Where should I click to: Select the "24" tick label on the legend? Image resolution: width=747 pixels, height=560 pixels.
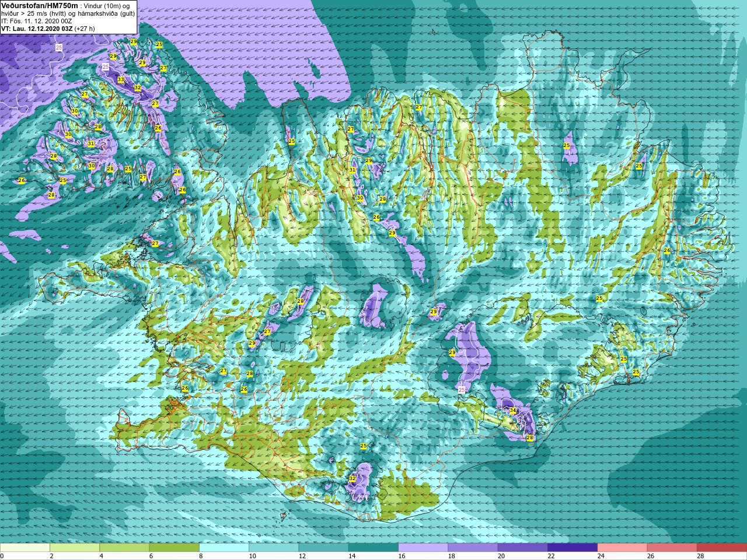pos(601,556)
